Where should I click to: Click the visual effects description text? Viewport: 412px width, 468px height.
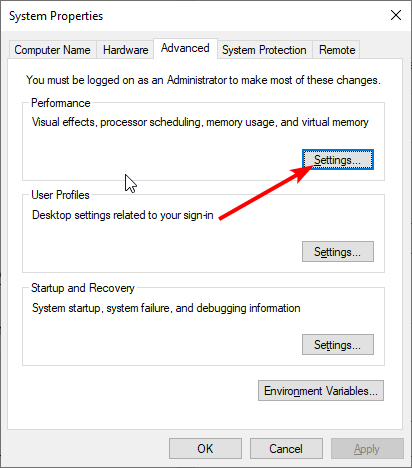[200, 122]
